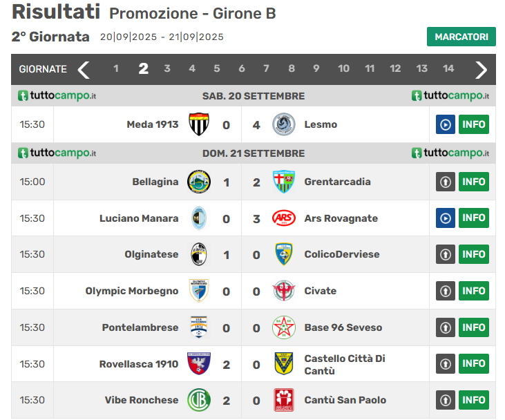Open the Cantù San Paolo team link
505x420 pixels.
[345, 400]
